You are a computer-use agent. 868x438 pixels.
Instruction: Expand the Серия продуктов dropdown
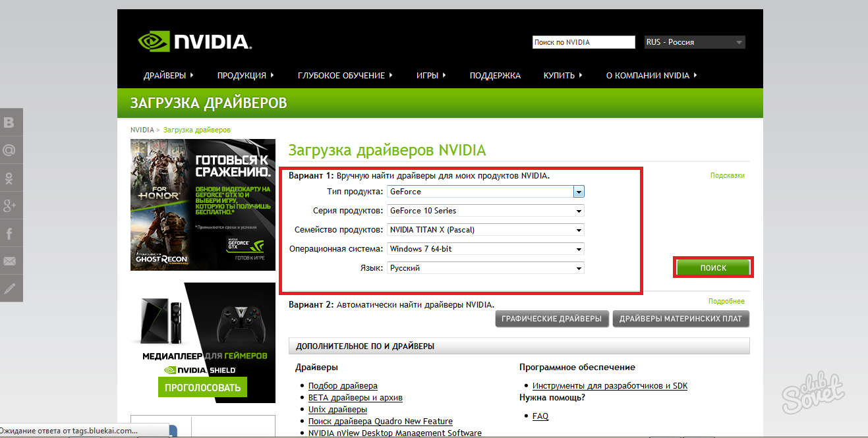click(486, 211)
